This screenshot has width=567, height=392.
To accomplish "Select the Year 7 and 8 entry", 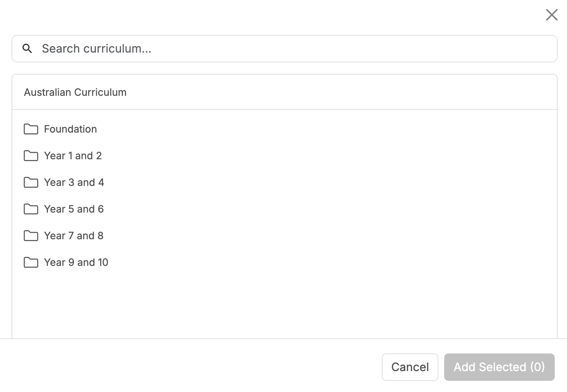I will [73, 236].
